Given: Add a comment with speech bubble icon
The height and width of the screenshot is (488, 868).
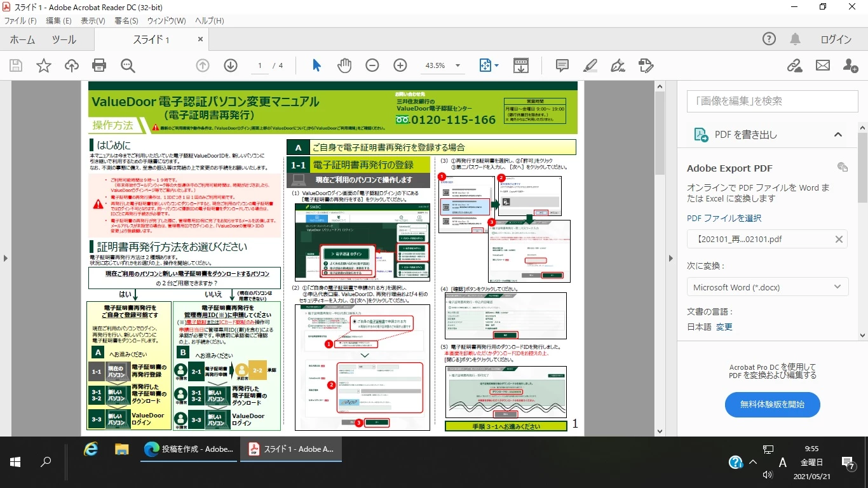Looking at the screenshot, I should coord(562,65).
